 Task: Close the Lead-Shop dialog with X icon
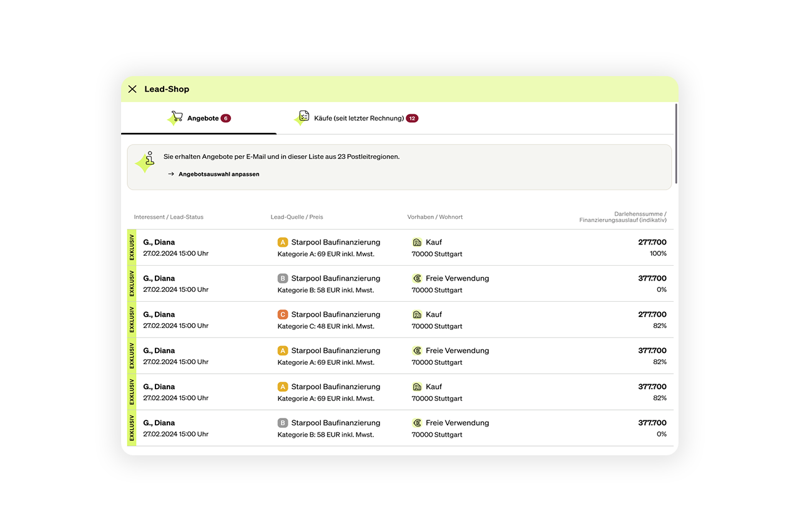[132, 89]
